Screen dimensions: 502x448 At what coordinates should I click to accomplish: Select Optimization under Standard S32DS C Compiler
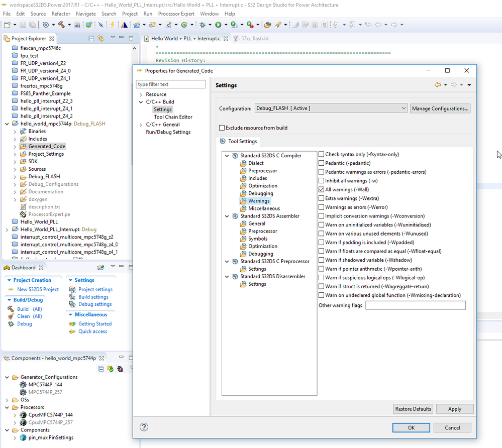click(262, 186)
